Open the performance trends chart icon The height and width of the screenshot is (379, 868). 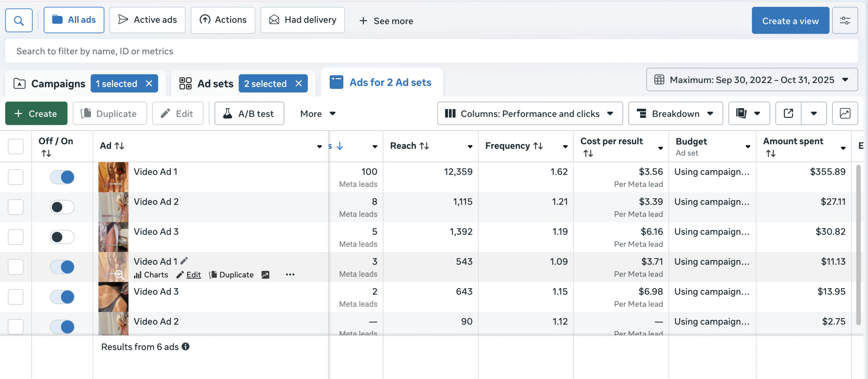(x=845, y=113)
